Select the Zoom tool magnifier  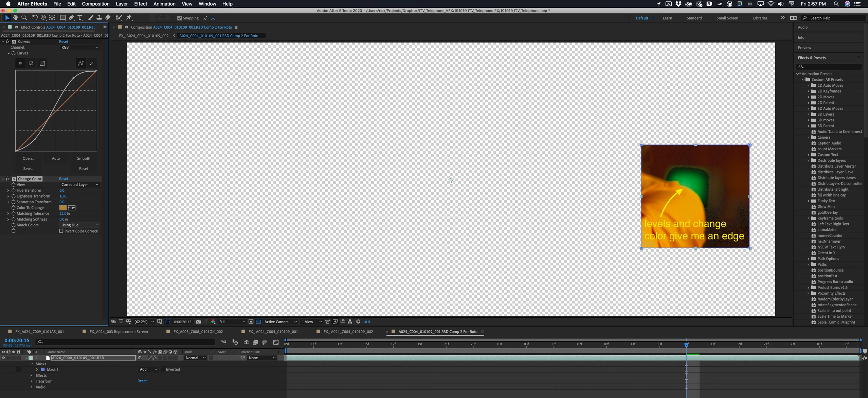pyautogui.click(x=24, y=18)
